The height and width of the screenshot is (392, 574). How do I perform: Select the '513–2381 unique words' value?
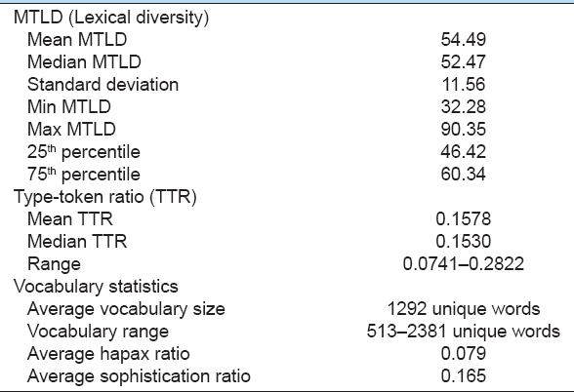tap(463, 332)
